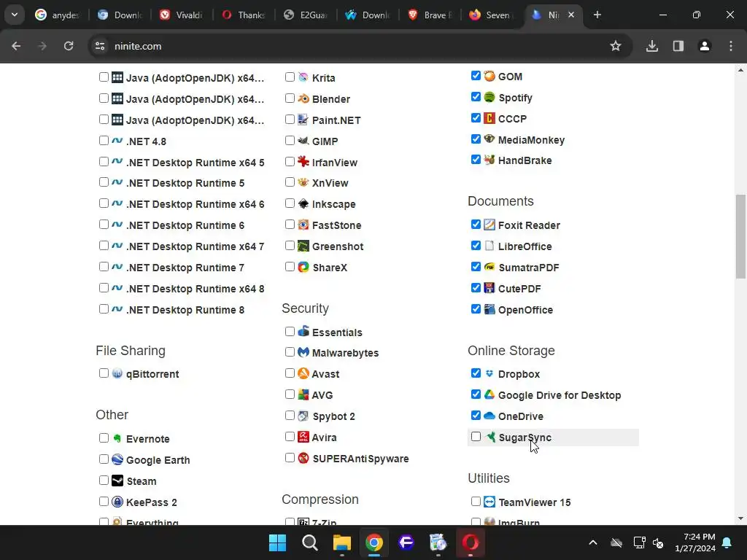Open the Chrome profile button
747x560 pixels.
[x=705, y=46]
